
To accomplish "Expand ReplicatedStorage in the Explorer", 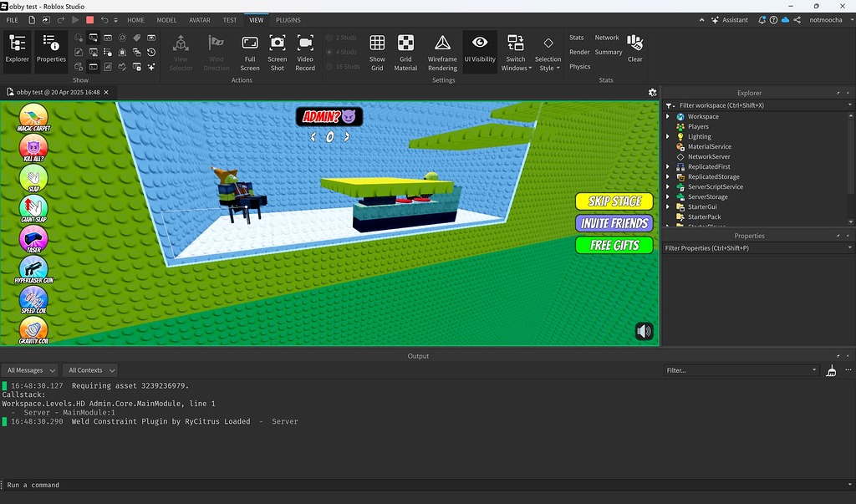I will point(667,176).
